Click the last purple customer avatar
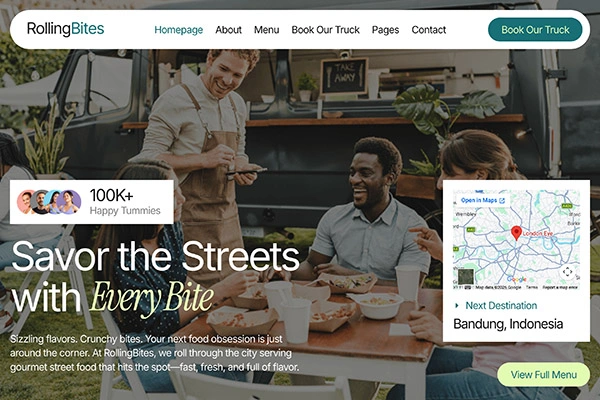This screenshot has height=400, width=600. tap(69, 202)
